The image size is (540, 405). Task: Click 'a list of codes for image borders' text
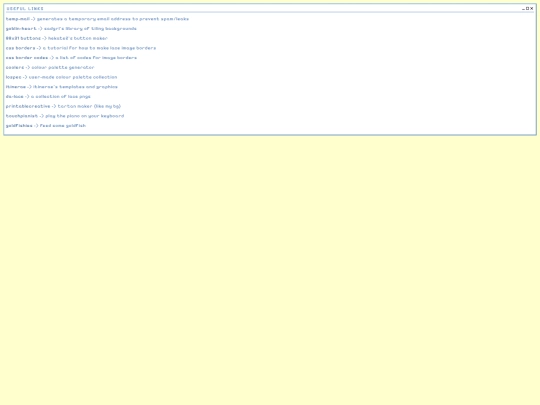click(96, 58)
